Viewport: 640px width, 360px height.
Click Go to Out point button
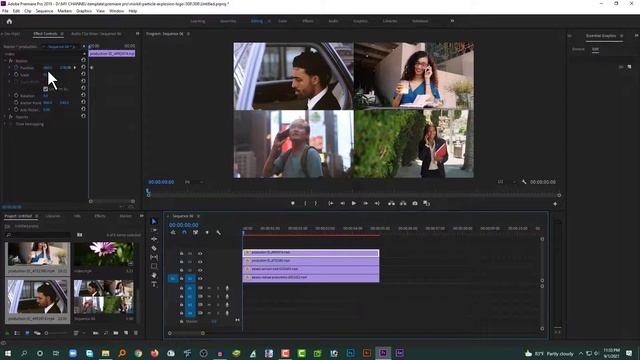point(377,203)
